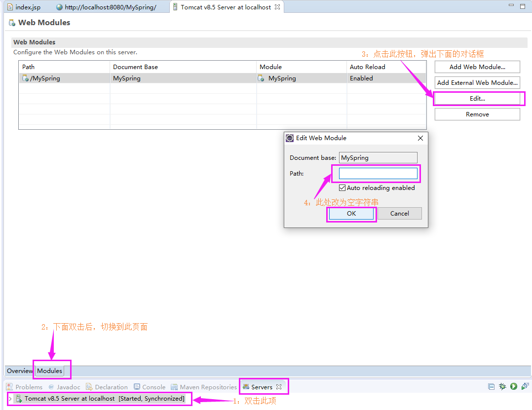The height and width of the screenshot is (410, 532).
Task: Click the debug server bug icon
Action: pyautogui.click(x=502, y=387)
